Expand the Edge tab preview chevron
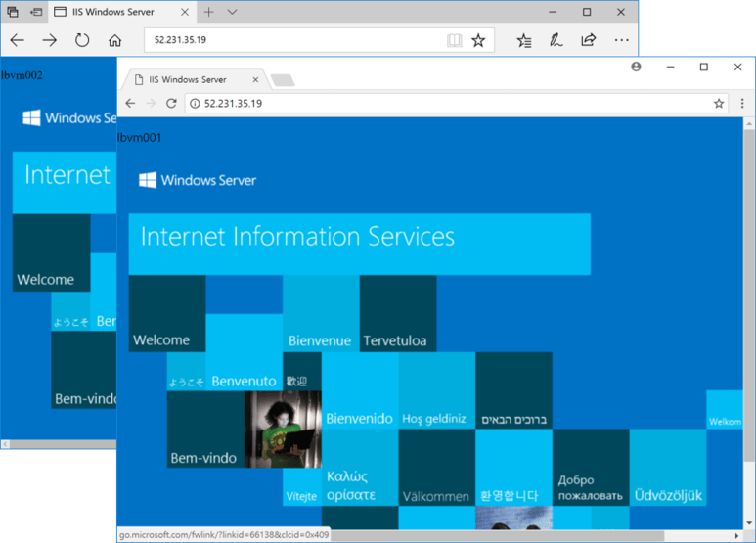Image resolution: width=756 pixels, height=543 pixels. pos(232,13)
